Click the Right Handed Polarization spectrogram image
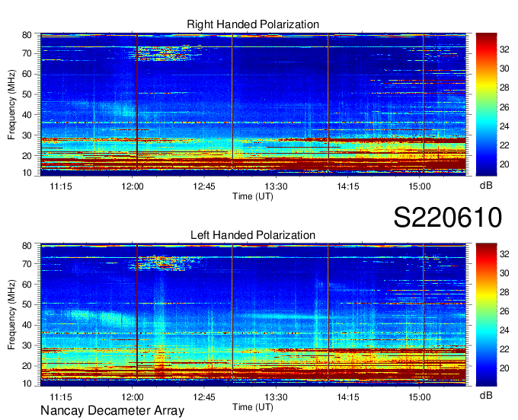Screen dimensions: 518x420 pyautogui.click(x=253, y=104)
